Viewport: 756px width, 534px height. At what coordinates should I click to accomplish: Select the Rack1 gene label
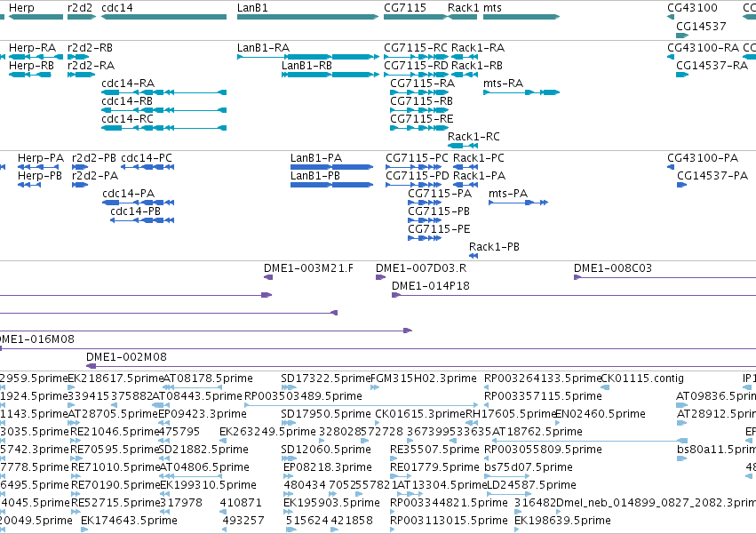pos(464,8)
